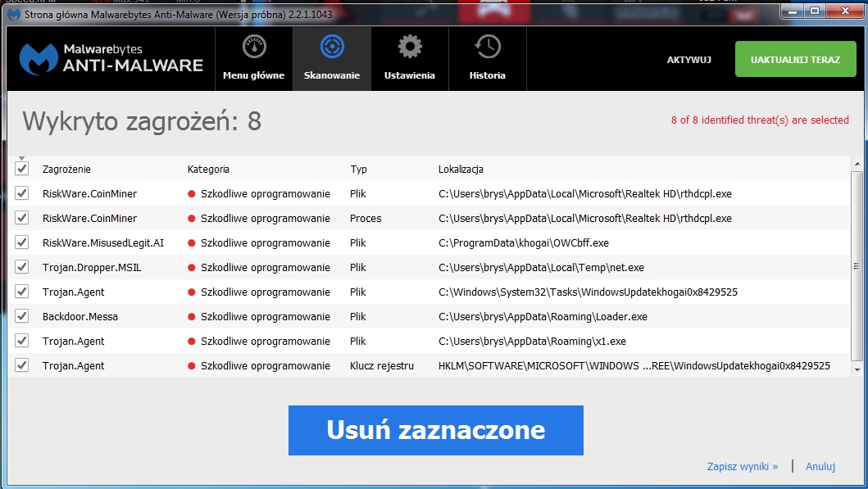
Task: Click the red category dot for Trojan.Dropper.MSIL
Action: click(192, 268)
